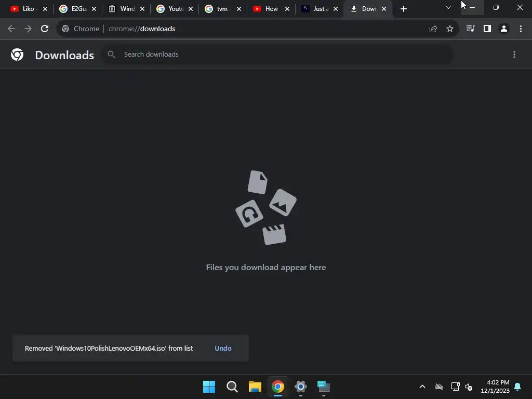Focus the Search downloads field
The height and width of the screenshot is (399, 532).
277,54
